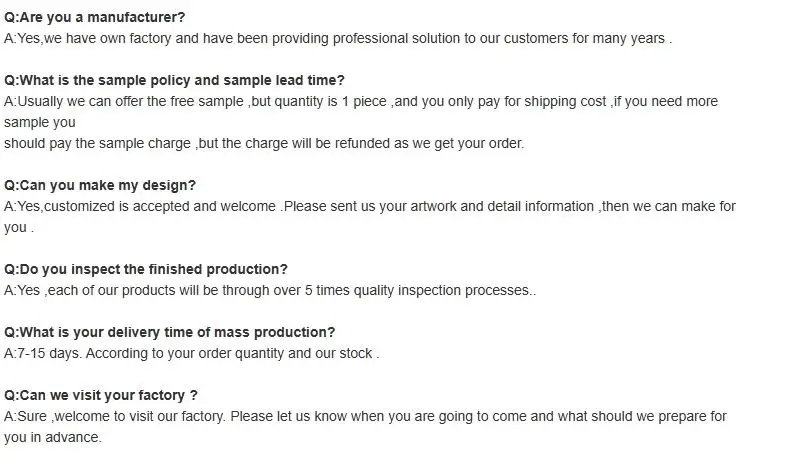This screenshot has height=461, width=799.
Task: Click the free sample answer line
Action: coord(361,101)
